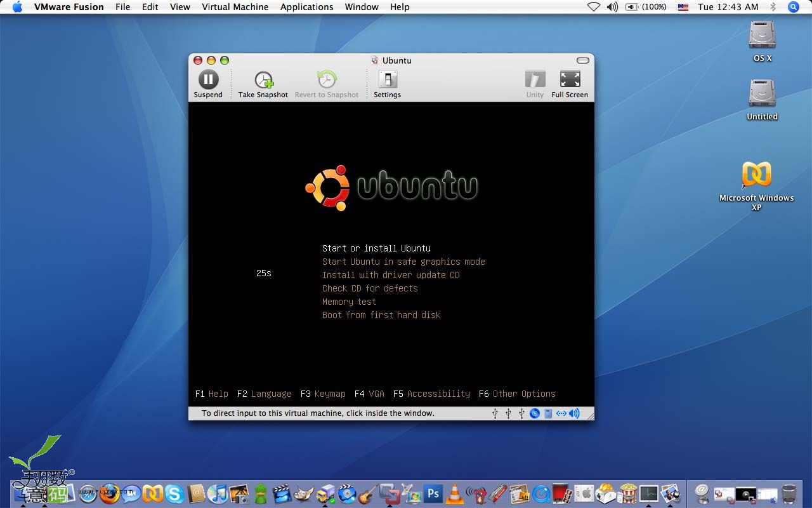Viewport: 812px width, 508px height.
Task: Select 'Start Ubuntu in safe graphics mode'
Action: 403,262
